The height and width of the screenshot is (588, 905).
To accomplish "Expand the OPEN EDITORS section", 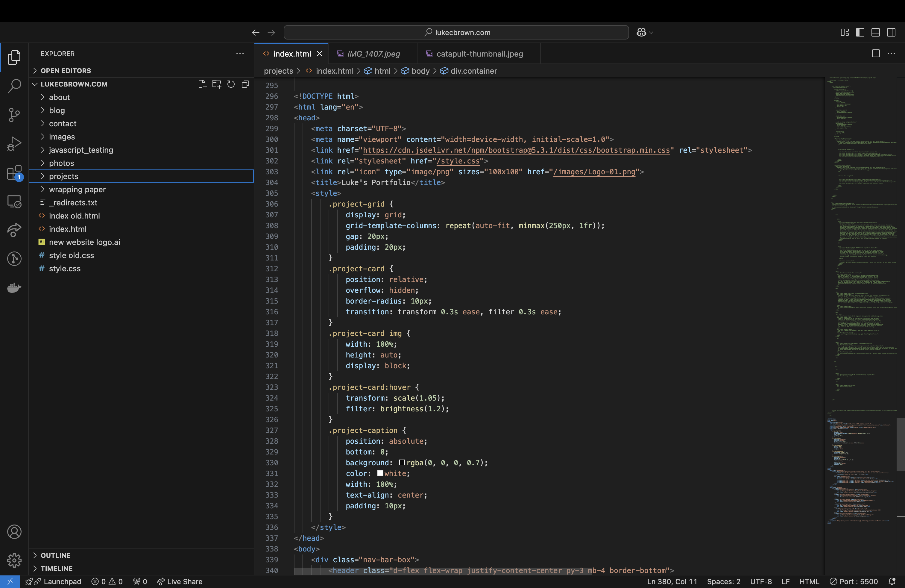I will coord(66,71).
